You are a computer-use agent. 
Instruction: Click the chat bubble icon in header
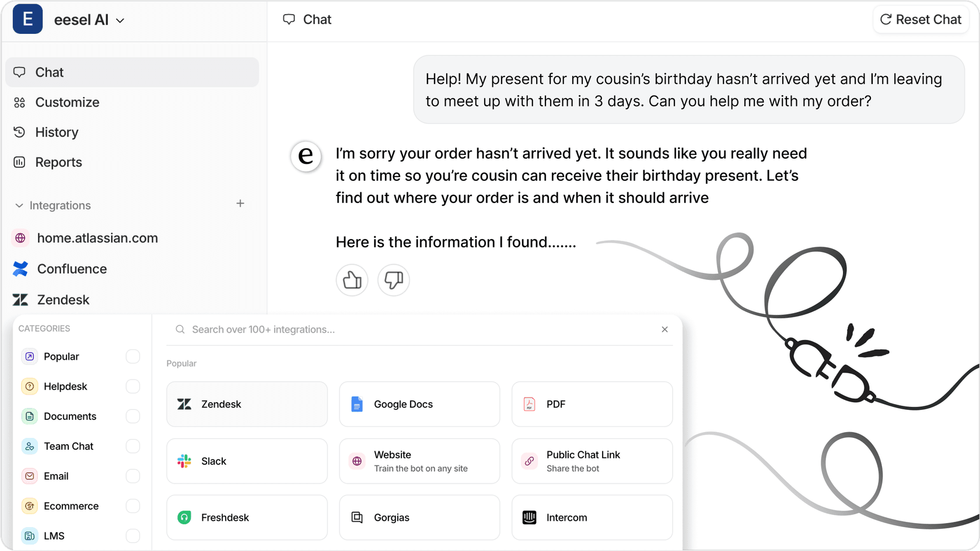289,19
